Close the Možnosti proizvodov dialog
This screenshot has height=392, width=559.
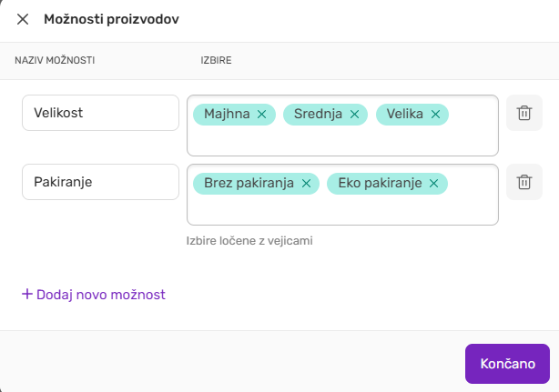23,19
